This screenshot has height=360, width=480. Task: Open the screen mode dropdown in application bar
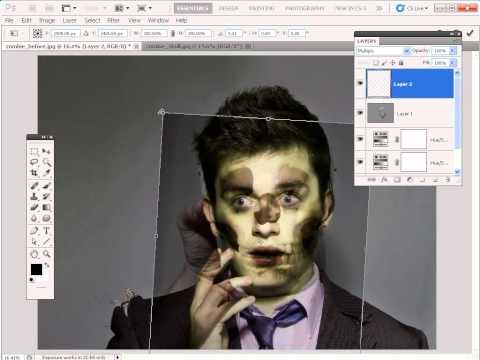145,8
